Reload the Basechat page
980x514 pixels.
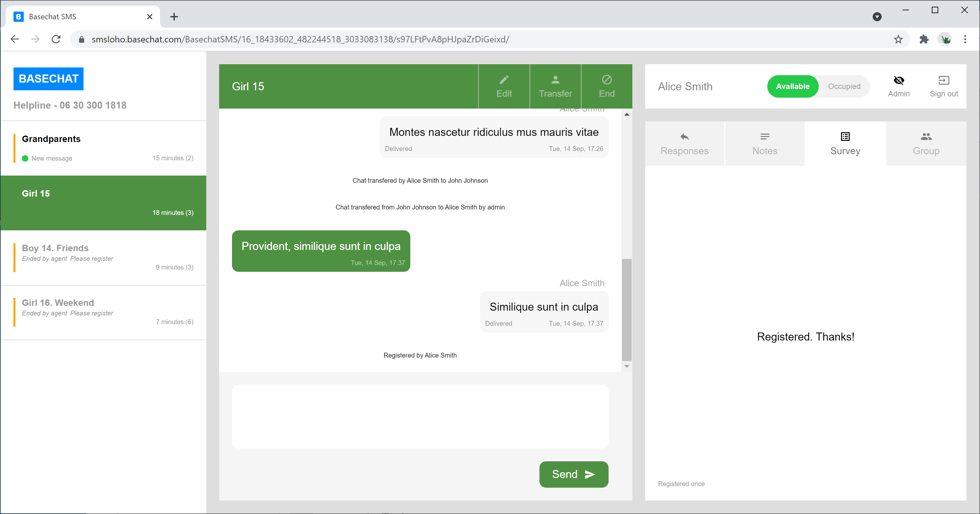pyautogui.click(x=56, y=39)
